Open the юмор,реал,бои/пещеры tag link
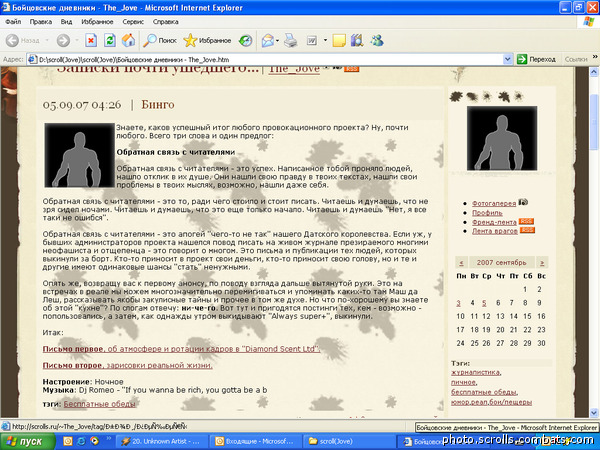This screenshot has width=600, height=450. [x=491, y=402]
